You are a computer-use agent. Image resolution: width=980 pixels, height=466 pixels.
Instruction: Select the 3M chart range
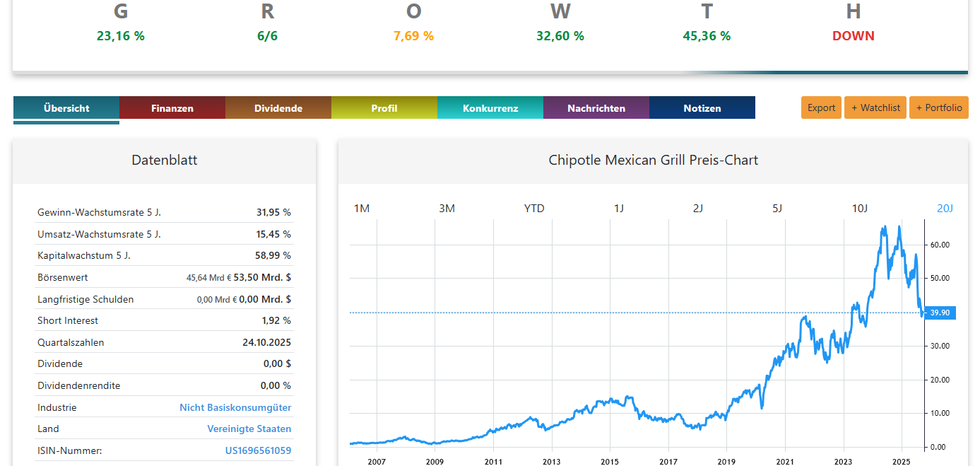[x=447, y=208]
